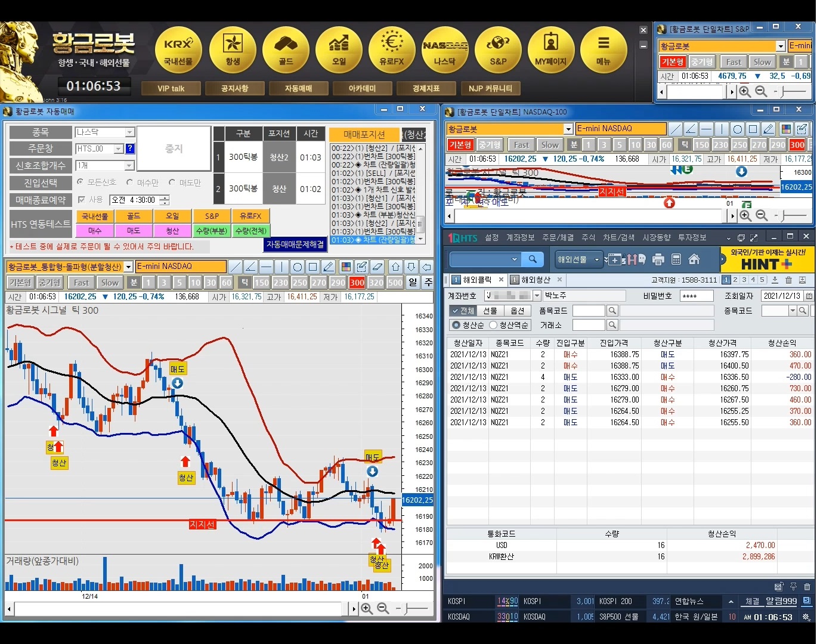Select the 청산순 radio button
Image resolution: width=817 pixels, height=644 pixels.
click(x=456, y=325)
